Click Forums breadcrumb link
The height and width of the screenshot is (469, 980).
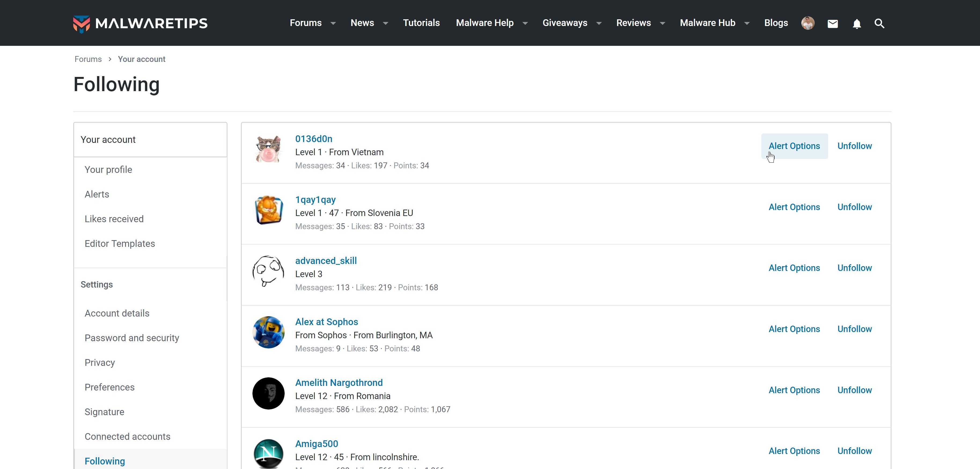pyautogui.click(x=88, y=59)
